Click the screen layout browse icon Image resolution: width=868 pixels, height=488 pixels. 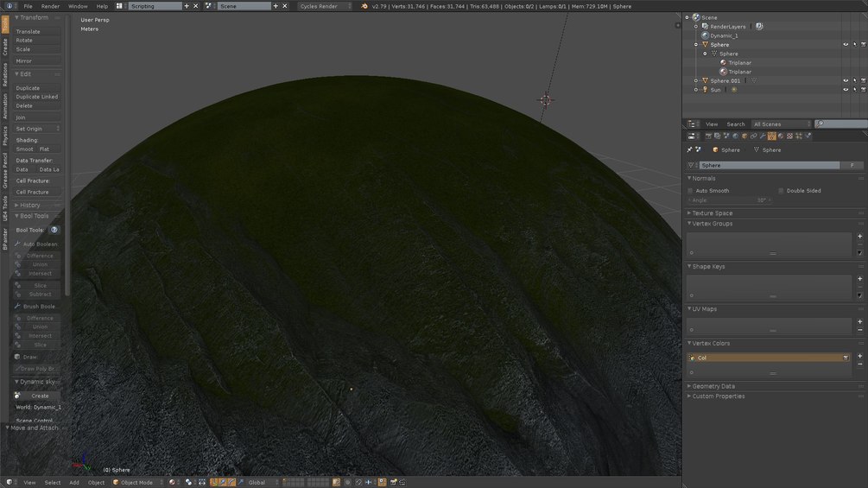click(x=119, y=6)
